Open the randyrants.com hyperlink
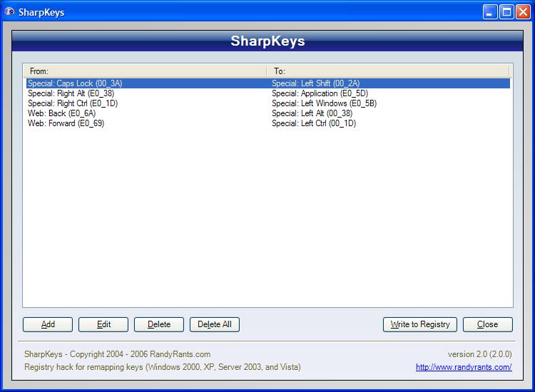 (x=464, y=367)
